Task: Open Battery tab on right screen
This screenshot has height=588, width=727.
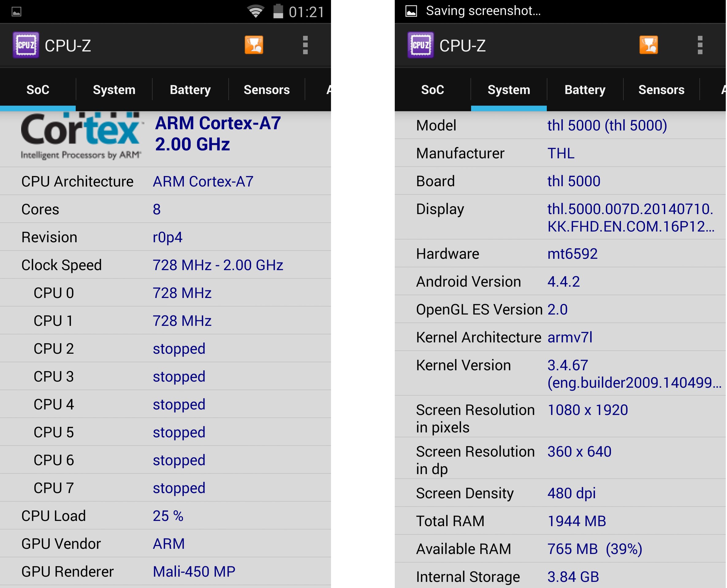Action: (585, 90)
